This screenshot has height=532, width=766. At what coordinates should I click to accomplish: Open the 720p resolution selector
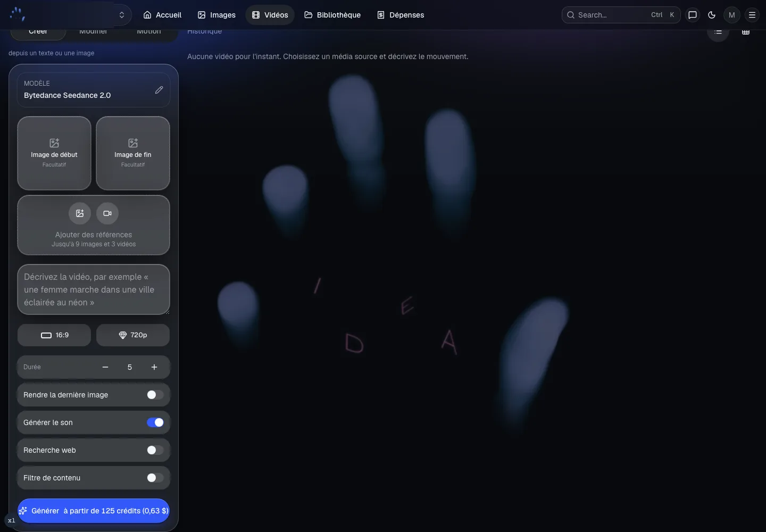(133, 335)
